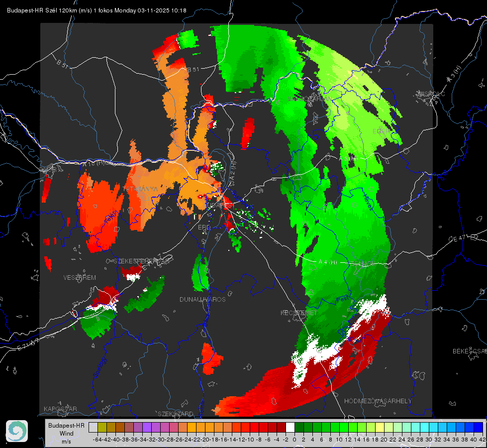Click the 'Somogy' county label
This screenshot has width=487, height=448.
click(100, 367)
